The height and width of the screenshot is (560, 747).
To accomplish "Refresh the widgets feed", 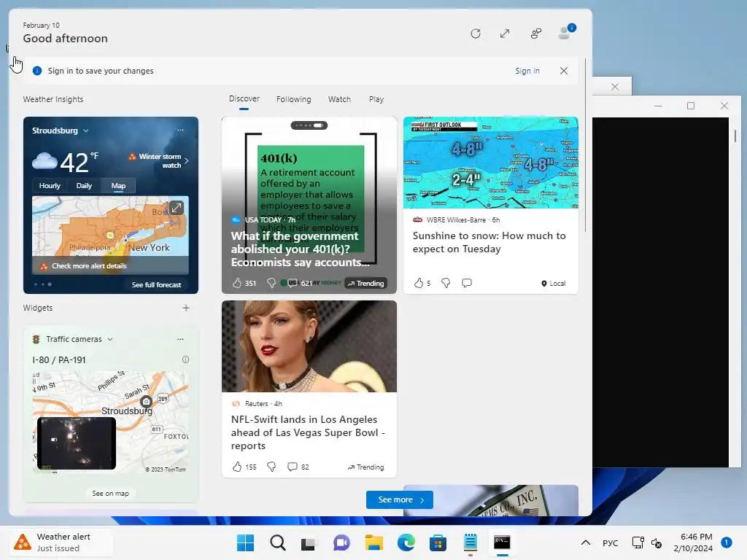I will tap(475, 34).
